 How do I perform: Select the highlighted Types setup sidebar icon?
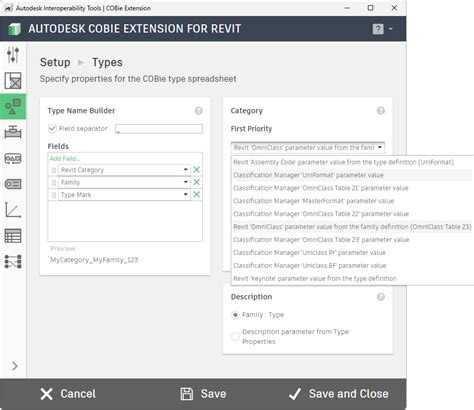(13, 107)
